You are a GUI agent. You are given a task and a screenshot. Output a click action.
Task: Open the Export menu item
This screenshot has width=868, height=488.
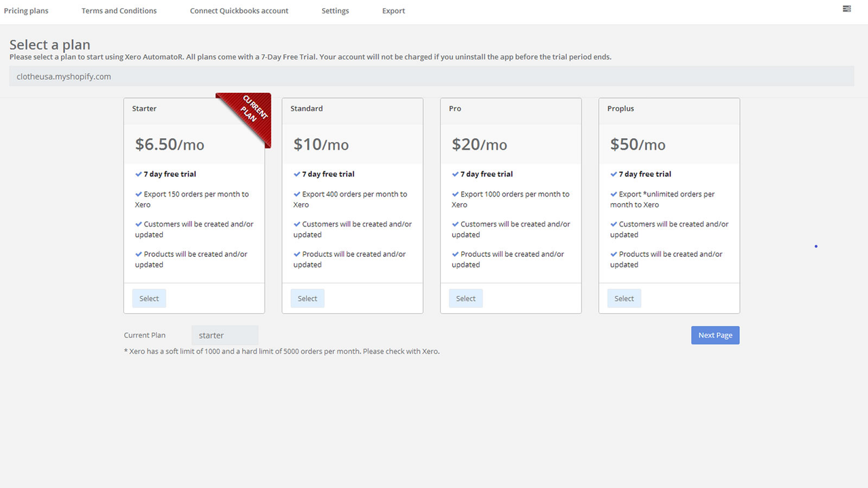393,11
